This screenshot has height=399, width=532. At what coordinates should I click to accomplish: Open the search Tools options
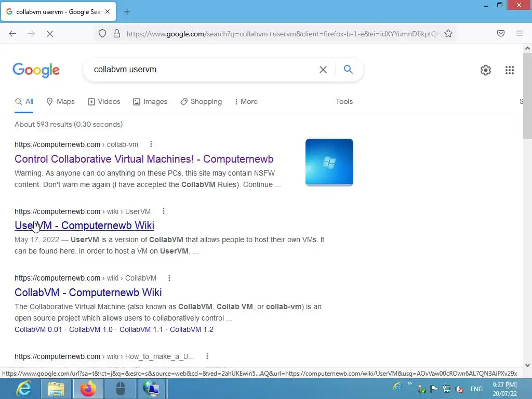coord(344,101)
